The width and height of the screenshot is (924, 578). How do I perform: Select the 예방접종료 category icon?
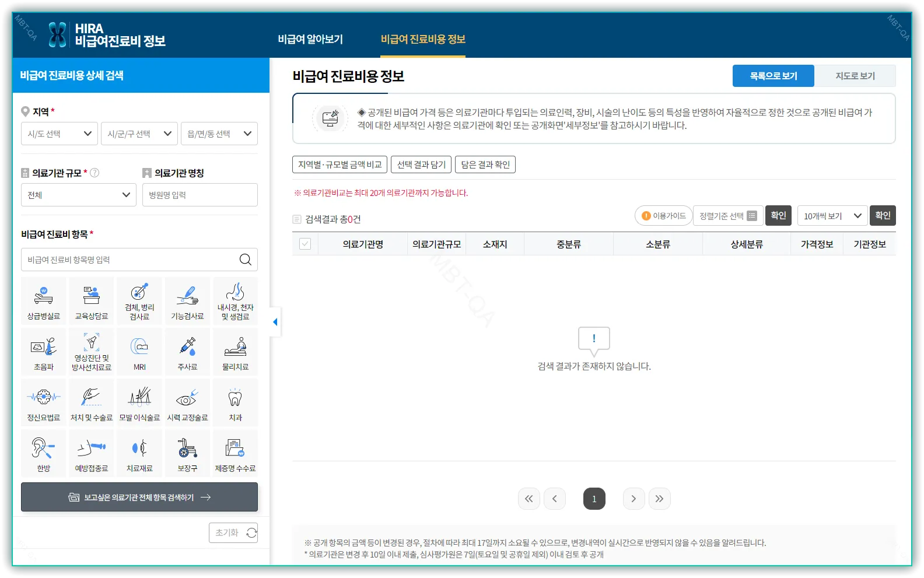[x=92, y=453]
